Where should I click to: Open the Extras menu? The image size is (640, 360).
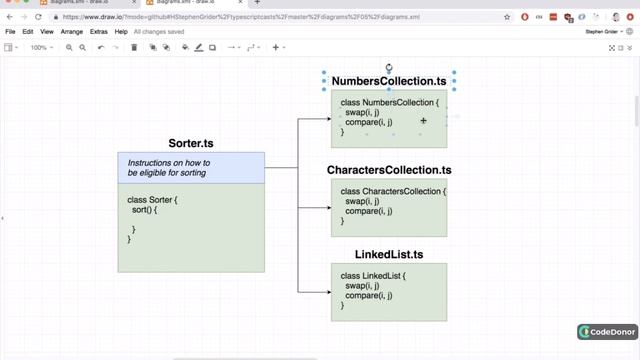tap(99, 32)
